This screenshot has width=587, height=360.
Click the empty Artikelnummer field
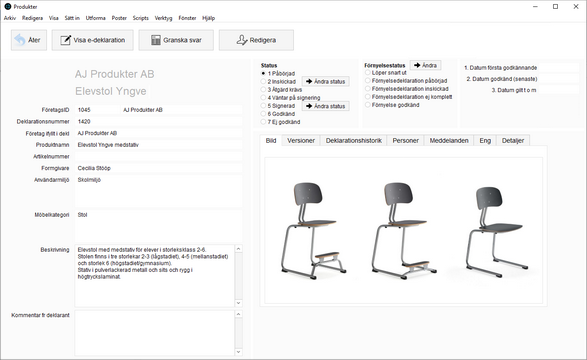tap(158, 156)
